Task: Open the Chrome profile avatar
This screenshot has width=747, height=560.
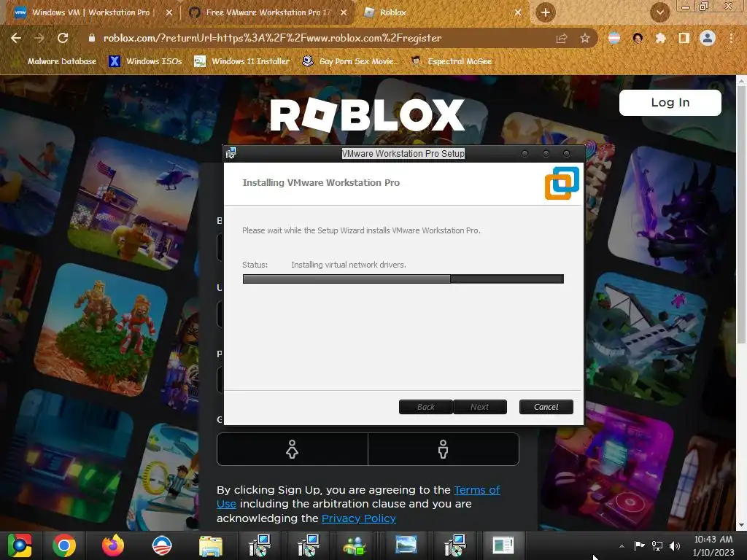Action: (708, 38)
